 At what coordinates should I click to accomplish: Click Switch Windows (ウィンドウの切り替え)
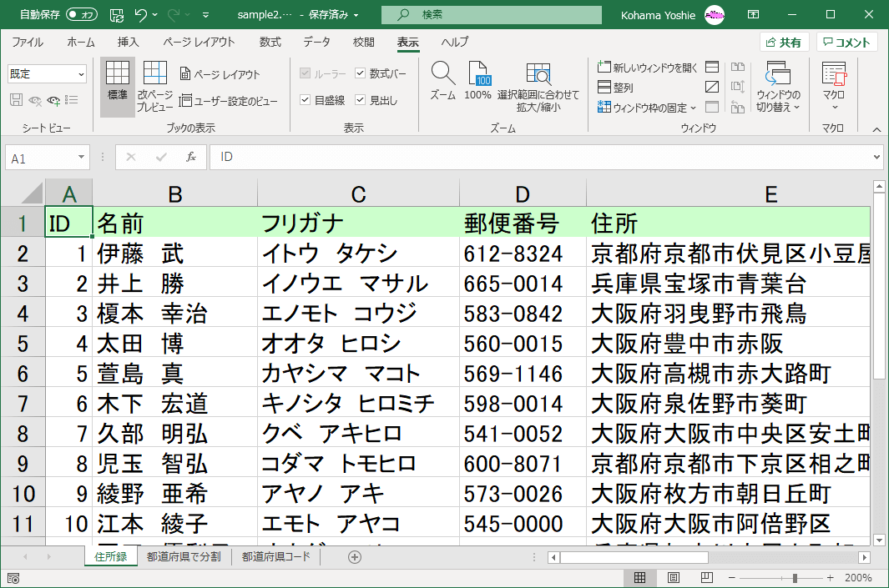coord(778,86)
